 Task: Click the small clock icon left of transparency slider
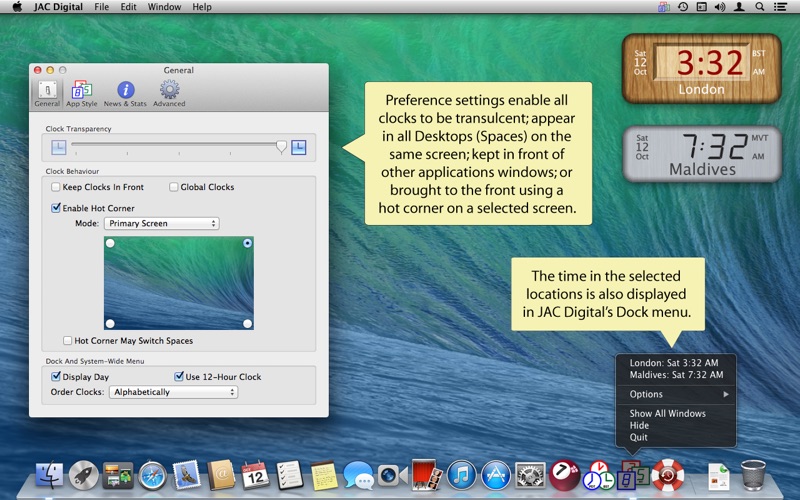(59, 147)
